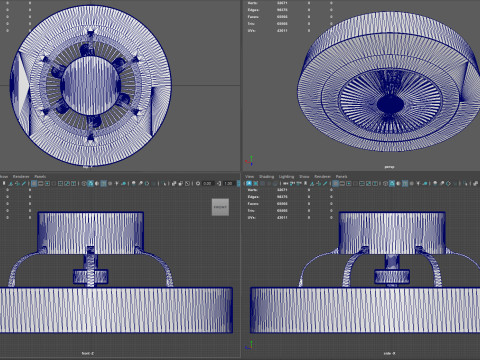
Task: Toggle use default material in front view
Action: tap(97, 184)
